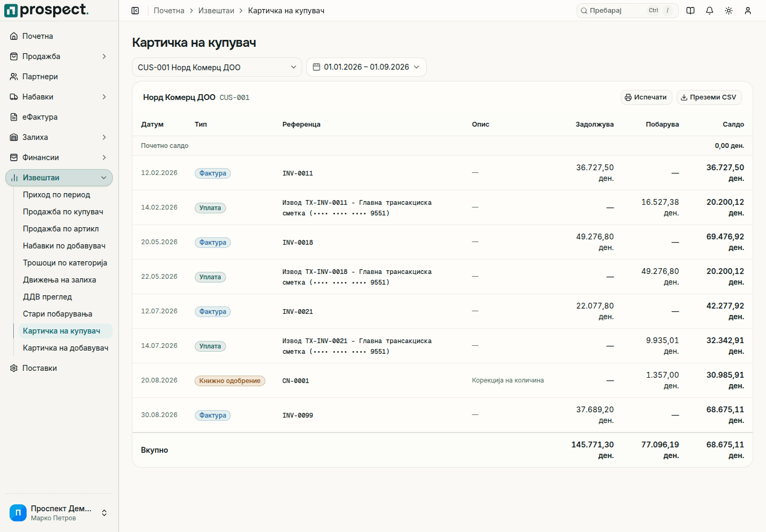Collapse the Извештаи section chevron
Image resolution: width=766 pixels, height=532 pixels.
click(104, 178)
